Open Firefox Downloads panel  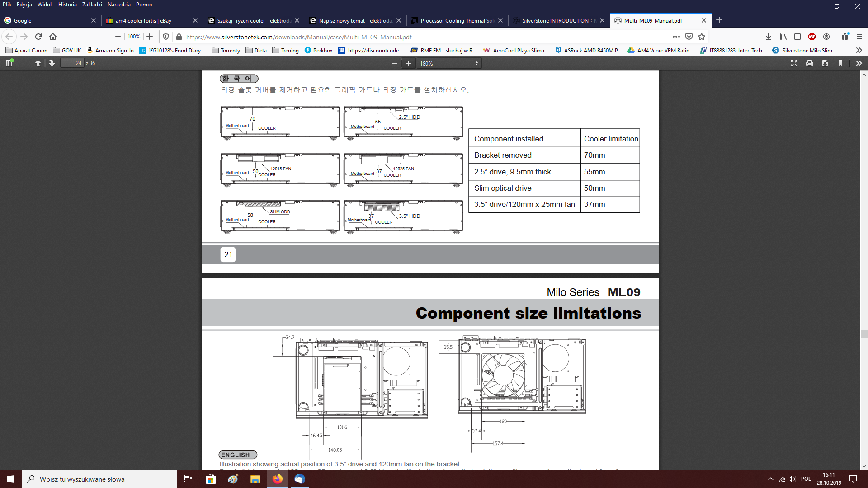(x=769, y=37)
